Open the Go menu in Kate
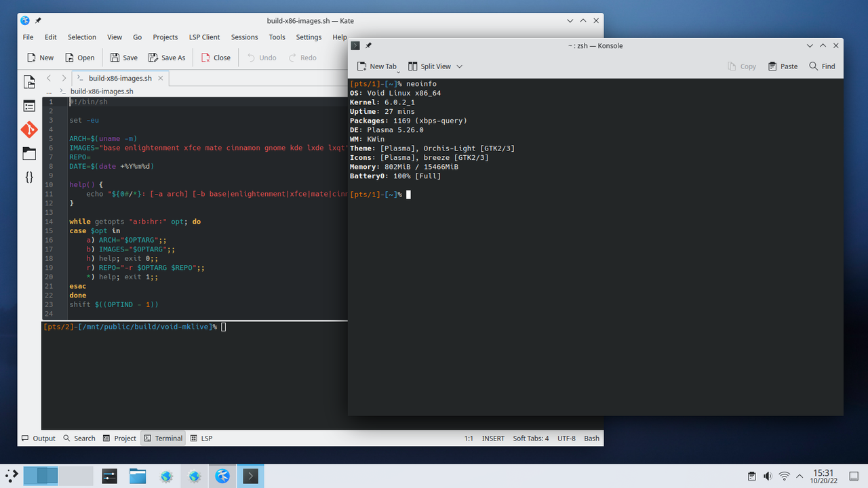The image size is (868, 488). 138,37
